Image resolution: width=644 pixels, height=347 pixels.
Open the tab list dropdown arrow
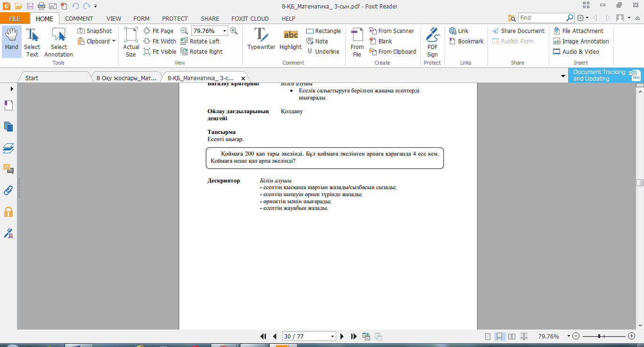click(x=563, y=76)
